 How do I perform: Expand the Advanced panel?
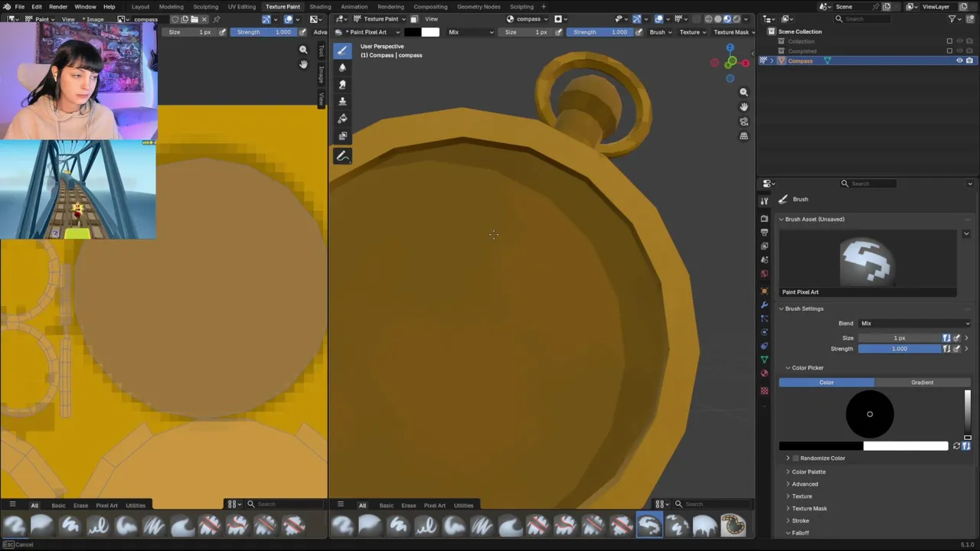tap(805, 484)
